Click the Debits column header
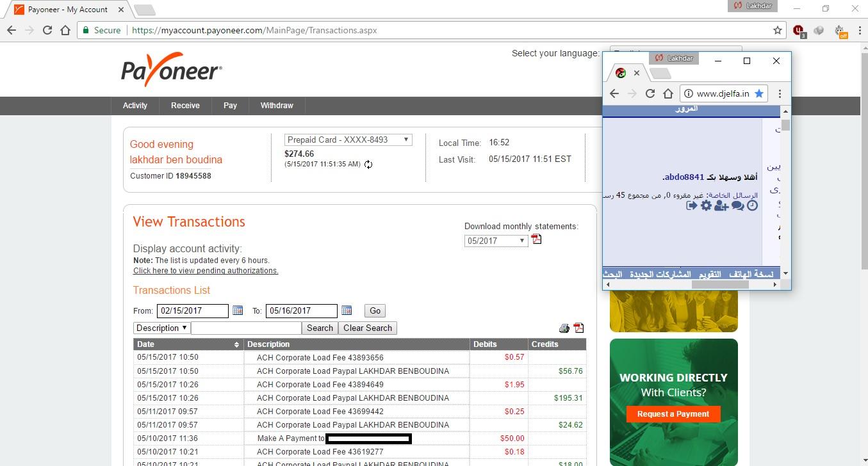The image size is (868, 466). pyautogui.click(x=499, y=344)
